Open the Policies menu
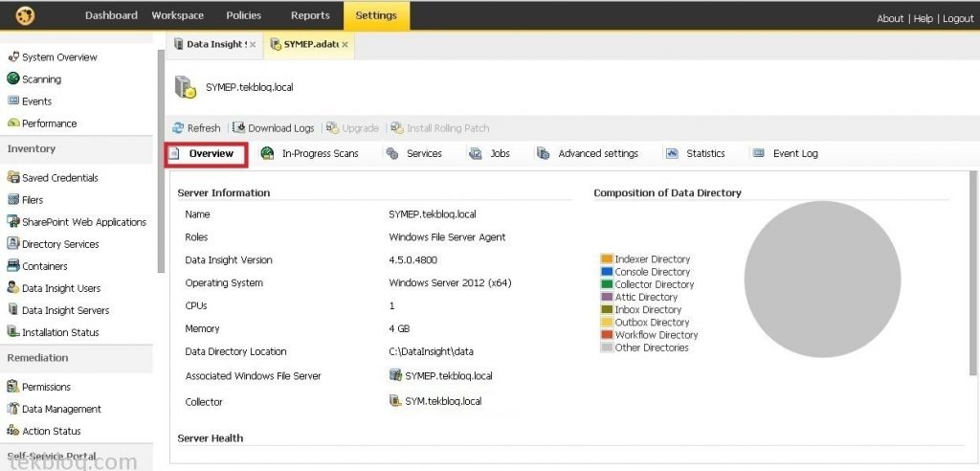 (244, 15)
